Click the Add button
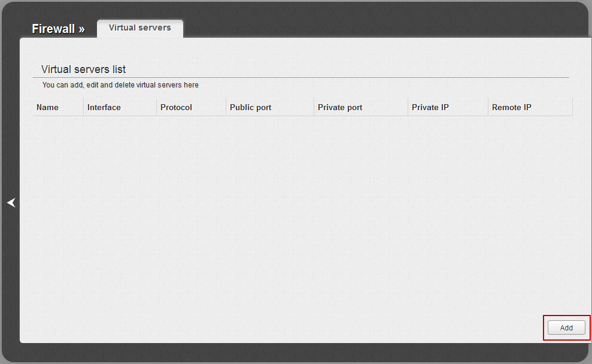This screenshot has width=592, height=364. 566,327
